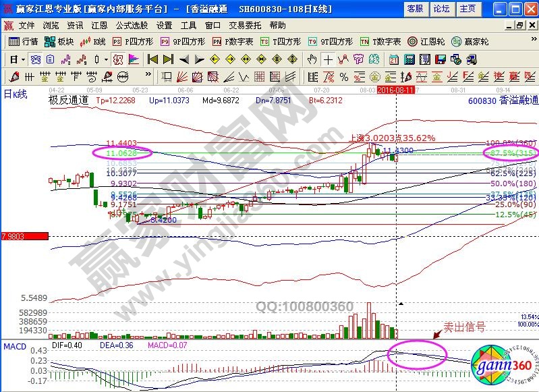Toggle the crosshair cursor tool
The image size is (539, 392).
pos(328,59)
